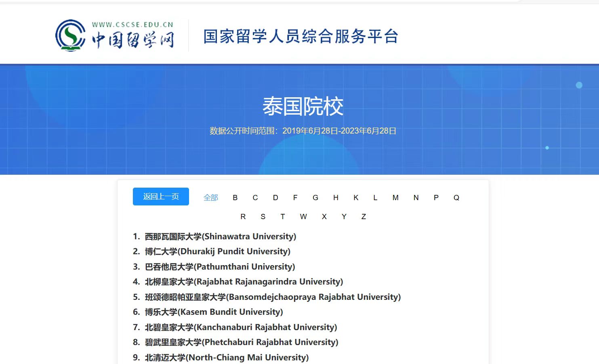Click the 中国留学网 calligraphy site name
The width and height of the screenshot is (599, 364).
(133, 40)
